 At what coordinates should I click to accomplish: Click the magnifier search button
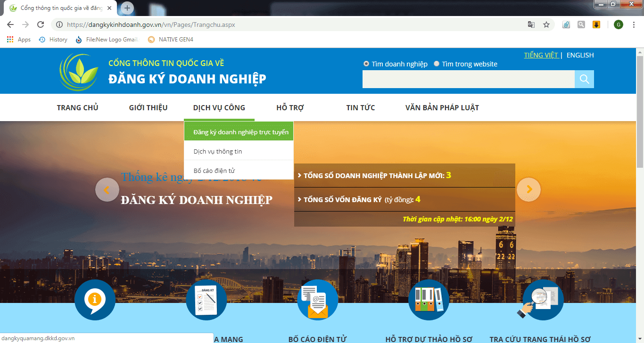click(584, 79)
